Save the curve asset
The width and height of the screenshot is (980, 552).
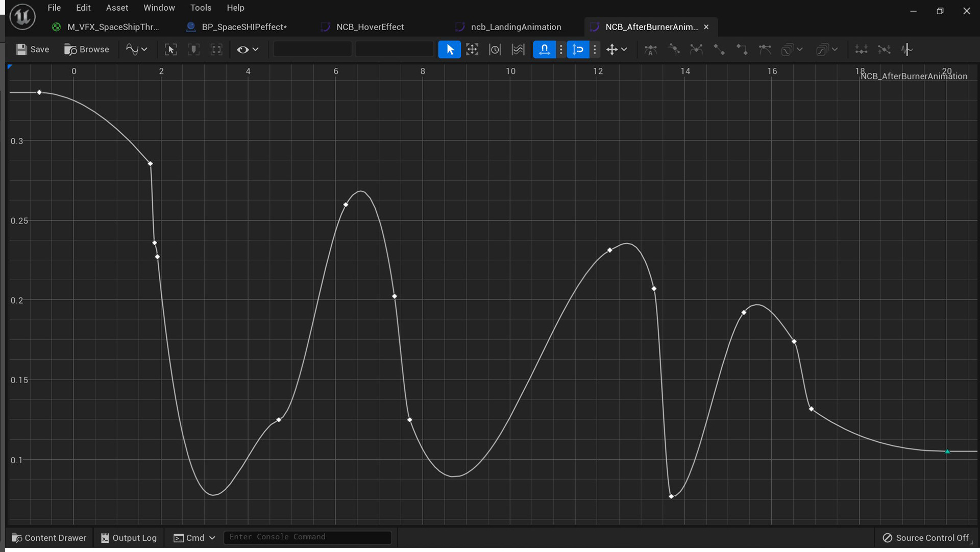point(33,49)
